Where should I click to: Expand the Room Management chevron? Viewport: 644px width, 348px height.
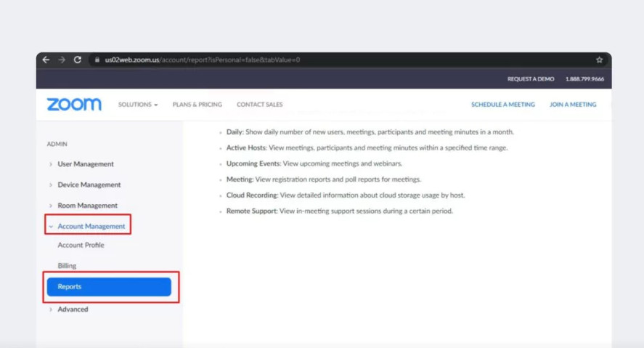coord(51,206)
